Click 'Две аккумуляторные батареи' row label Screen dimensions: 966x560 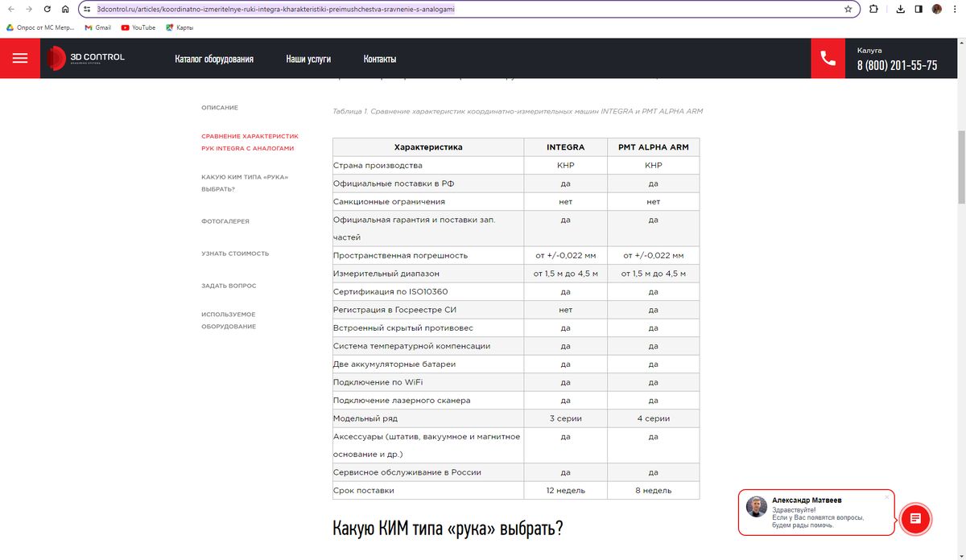coord(394,364)
